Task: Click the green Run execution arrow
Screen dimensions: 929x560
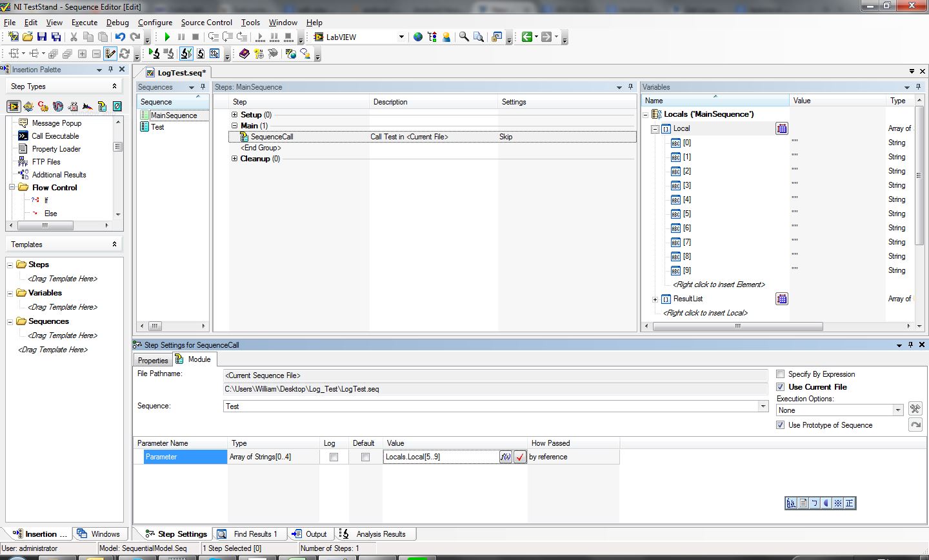Action: tap(167, 37)
